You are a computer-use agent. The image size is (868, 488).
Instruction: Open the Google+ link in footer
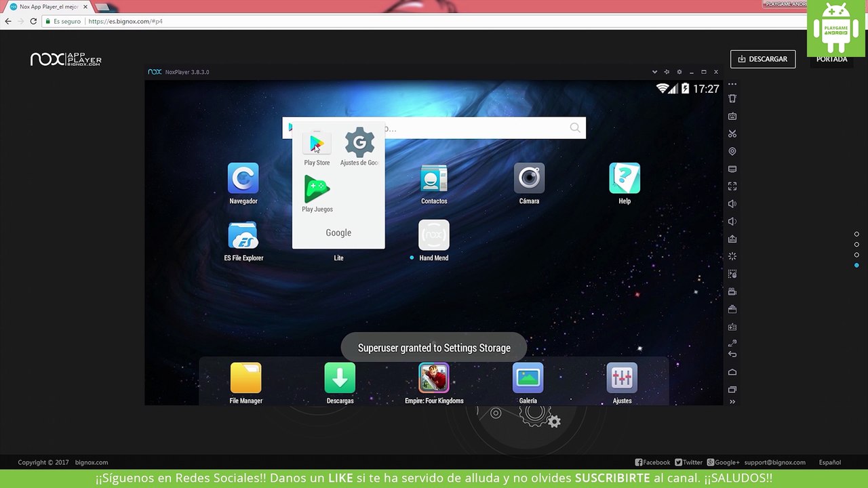click(x=724, y=462)
